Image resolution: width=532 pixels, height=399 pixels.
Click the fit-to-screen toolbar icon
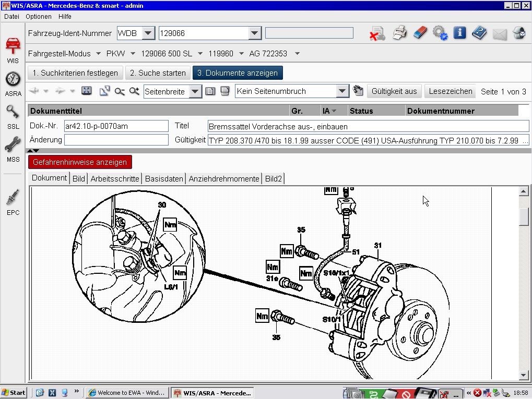point(87,91)
